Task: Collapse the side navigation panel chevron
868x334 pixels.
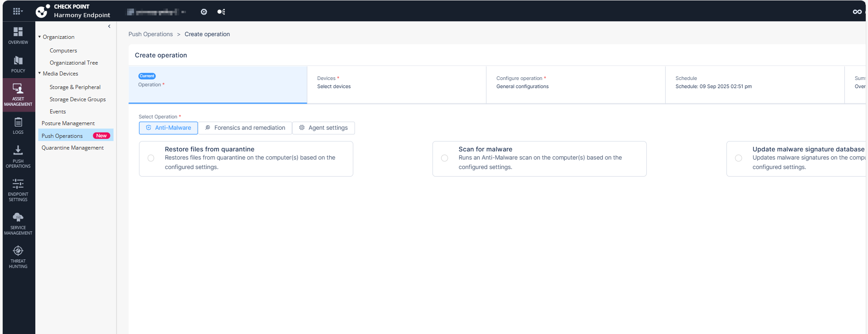Action: 109,26
